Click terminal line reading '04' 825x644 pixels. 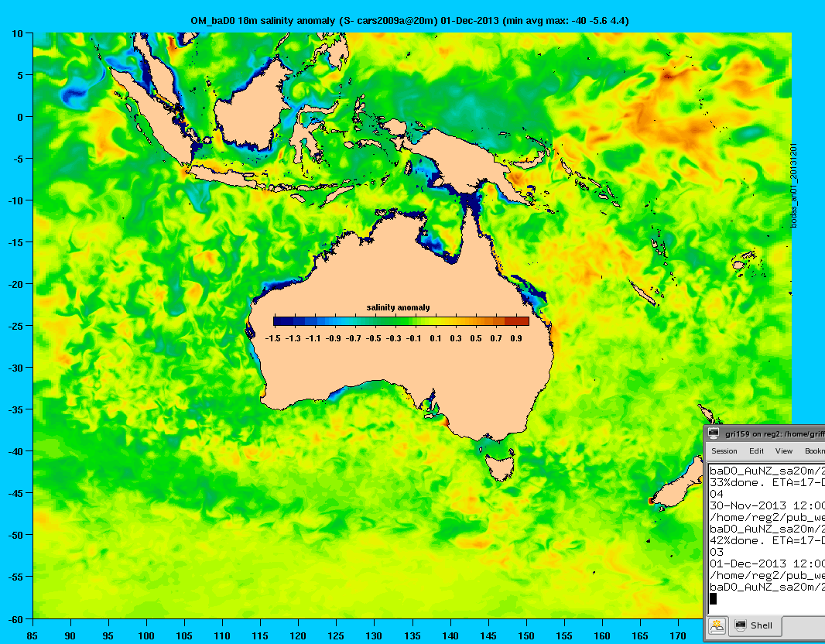(x=717, y=494)
